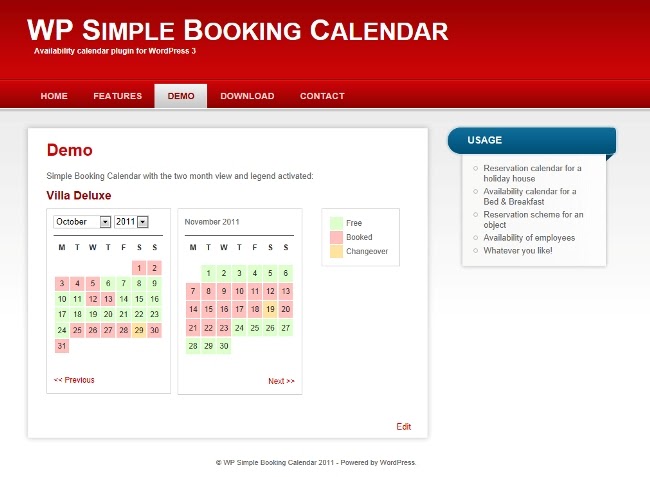The height and width of the screenshot is (477, 650).
Task: Click the green Free legend swatch
Action: click(336, 223)
